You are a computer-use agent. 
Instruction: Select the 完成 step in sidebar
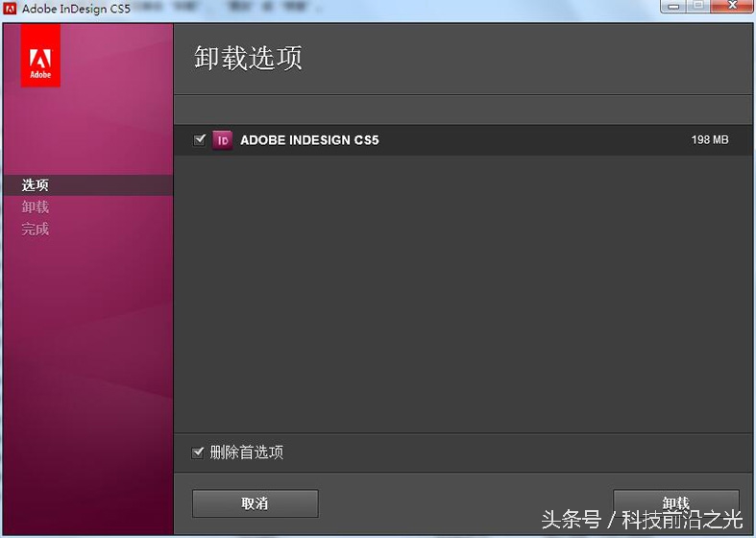36,229
